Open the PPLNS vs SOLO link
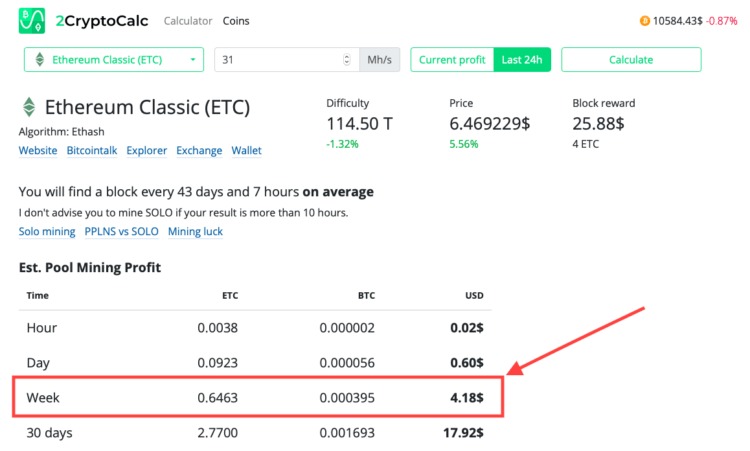750x451 pixels. pos(121,231)
